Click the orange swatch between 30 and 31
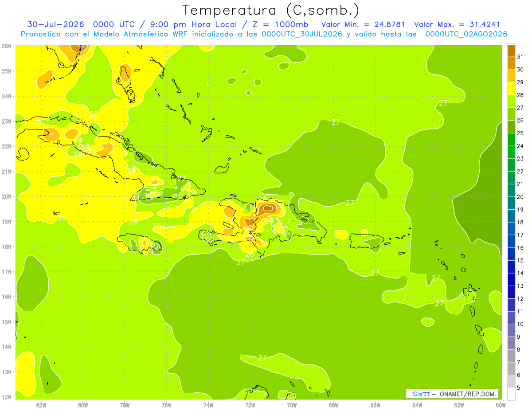 [511, 63]
